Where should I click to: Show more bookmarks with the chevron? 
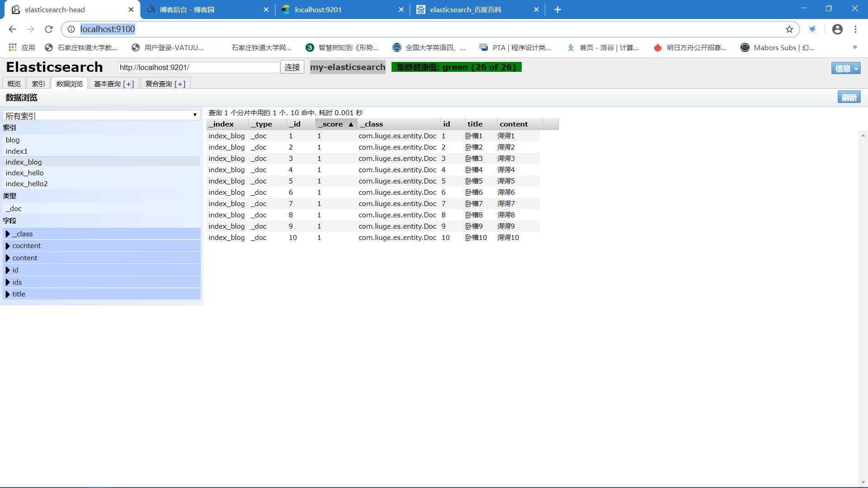pos(854,47)
